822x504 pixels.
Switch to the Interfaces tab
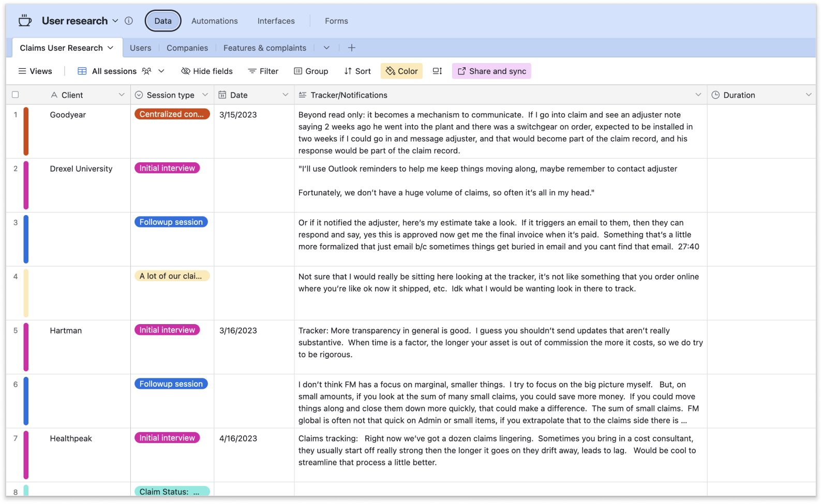[x=276, y=21]
